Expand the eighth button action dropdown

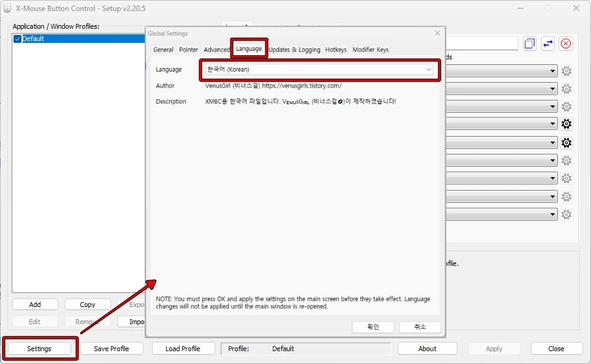(552, 196)
